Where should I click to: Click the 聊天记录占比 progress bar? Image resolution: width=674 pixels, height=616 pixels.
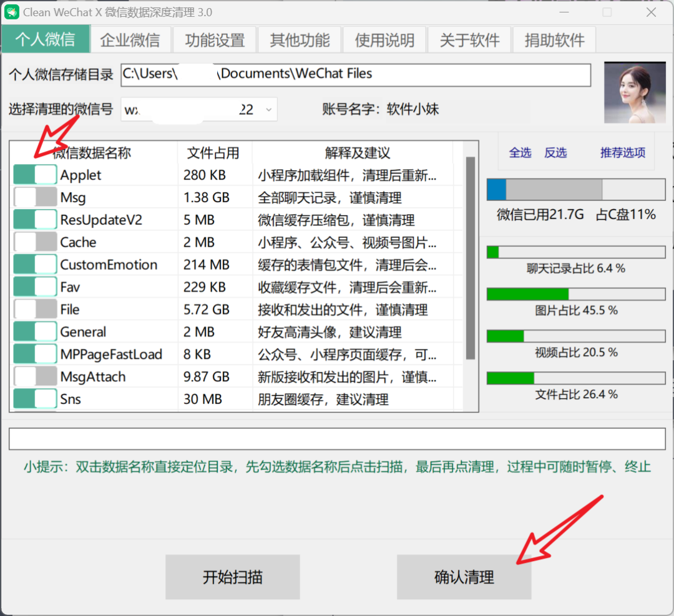point(576,252)
